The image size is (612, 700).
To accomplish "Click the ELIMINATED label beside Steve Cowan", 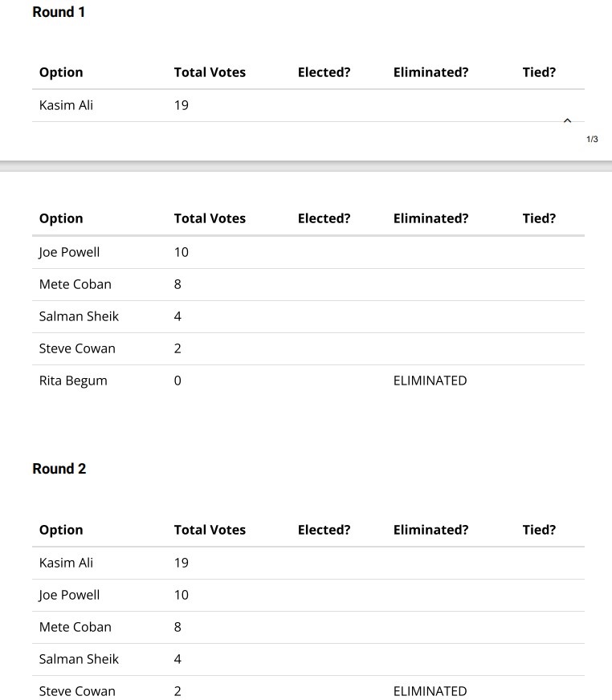I will 430,691.
